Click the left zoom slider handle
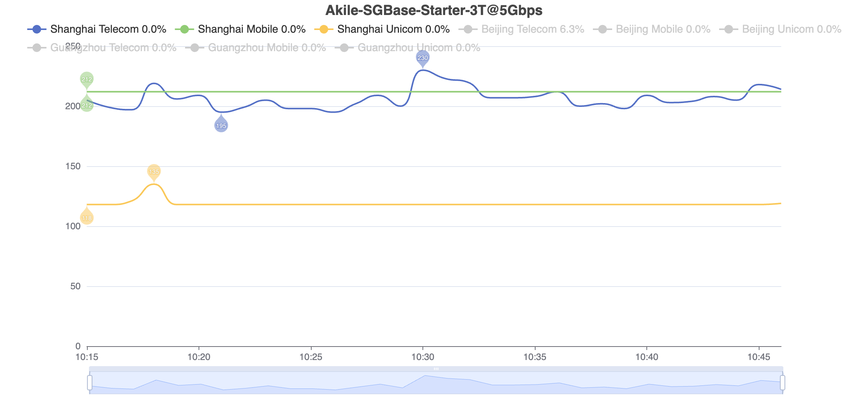The height and width of the screenshot is (400, 868). (x=90, y=383)
